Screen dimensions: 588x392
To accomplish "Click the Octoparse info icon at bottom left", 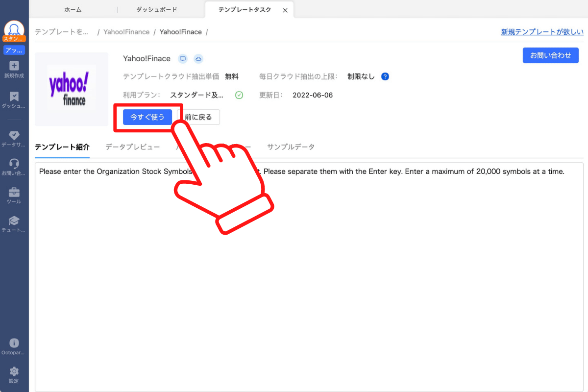I will 14,342.
